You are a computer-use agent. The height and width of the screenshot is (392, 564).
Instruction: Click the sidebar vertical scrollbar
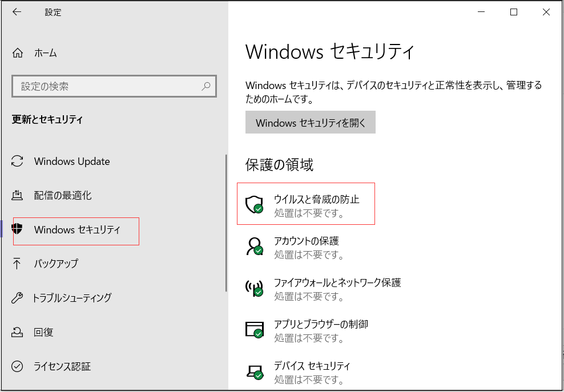tap(227, 223)
